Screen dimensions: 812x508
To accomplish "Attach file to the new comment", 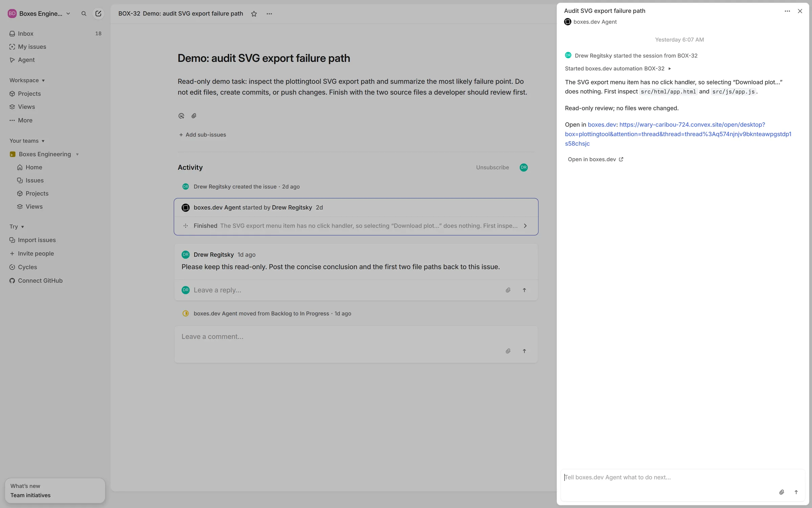I will pyautogui.click(x=508, y=351).
